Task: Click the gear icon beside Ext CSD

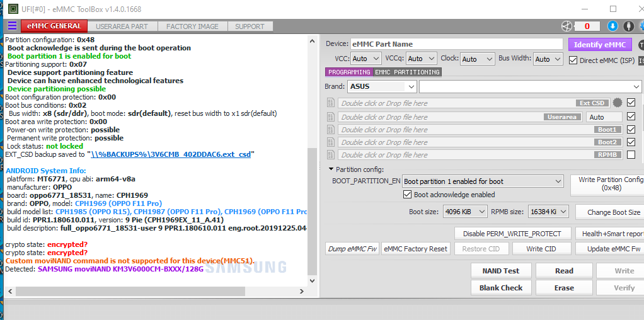Action: coord(618,103)
